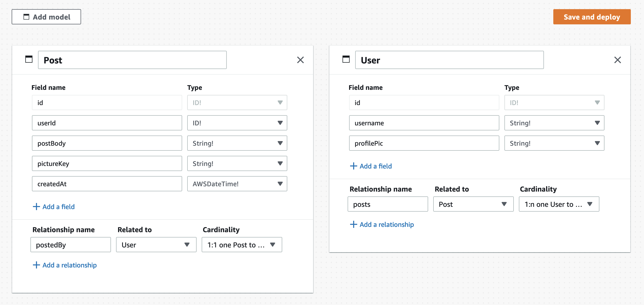The image size is (644, 305).
Task: Click plus icon for Add a field in Post
Action: pyautogui.click(x=36, y=207)
